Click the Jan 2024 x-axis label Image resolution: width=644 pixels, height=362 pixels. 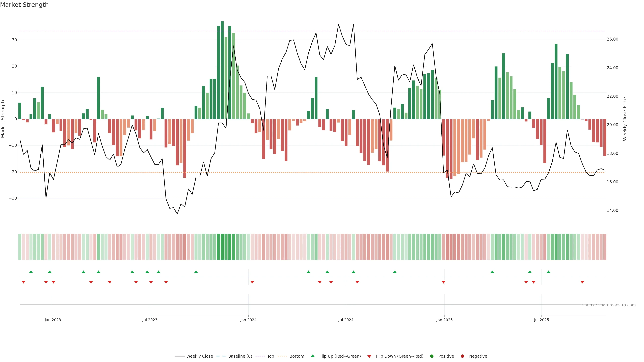click(x=248, y=320)
